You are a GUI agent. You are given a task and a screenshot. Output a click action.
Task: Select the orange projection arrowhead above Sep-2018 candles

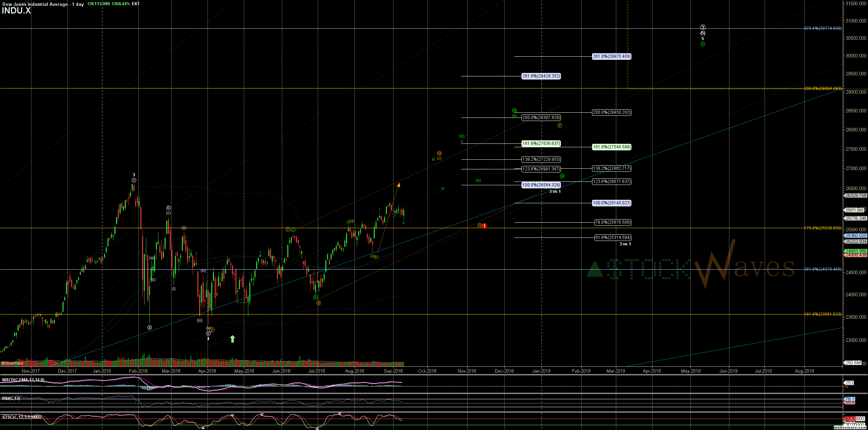click(x=398, y=185)
